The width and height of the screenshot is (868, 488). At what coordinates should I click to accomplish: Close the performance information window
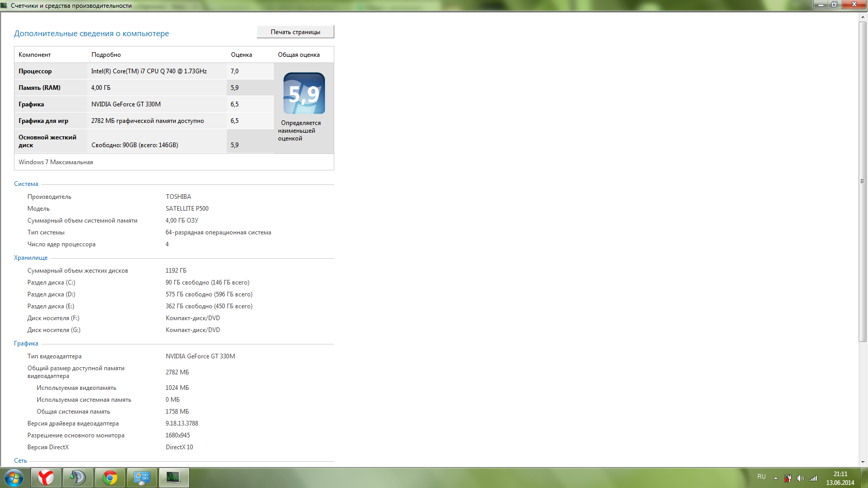pyautogui.click(x=854, y=5)
